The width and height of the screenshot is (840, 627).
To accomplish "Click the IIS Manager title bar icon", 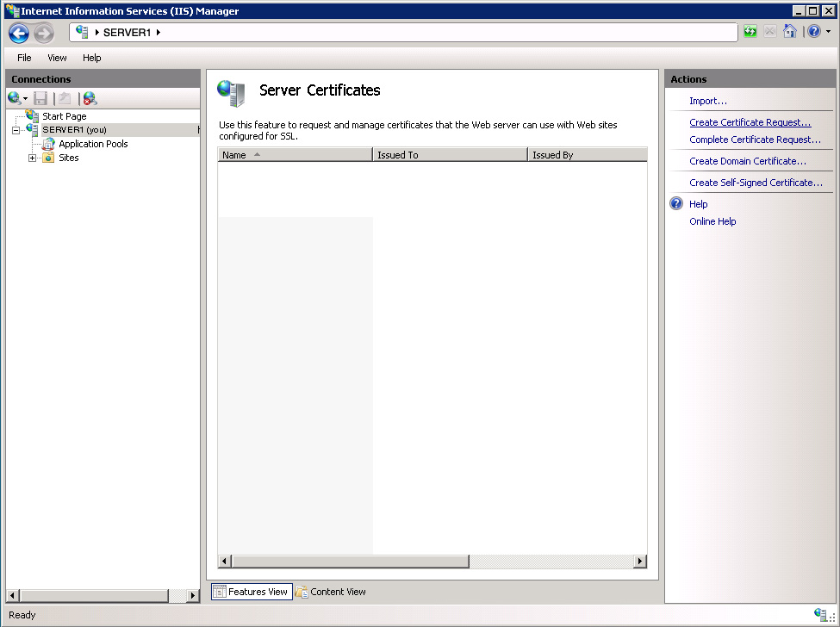I will [12, 10].
